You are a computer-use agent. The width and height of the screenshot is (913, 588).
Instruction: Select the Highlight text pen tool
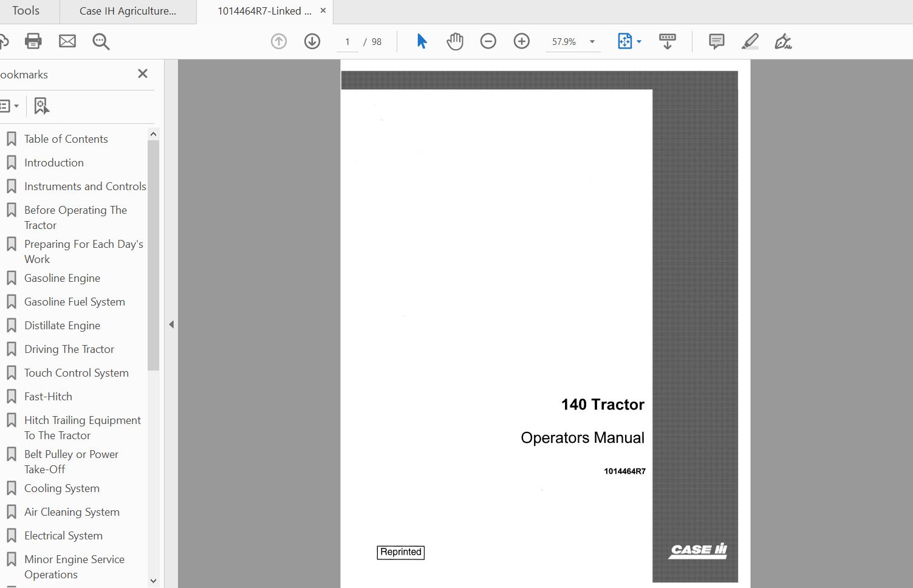pyautogui.click(x=750, y=41)
